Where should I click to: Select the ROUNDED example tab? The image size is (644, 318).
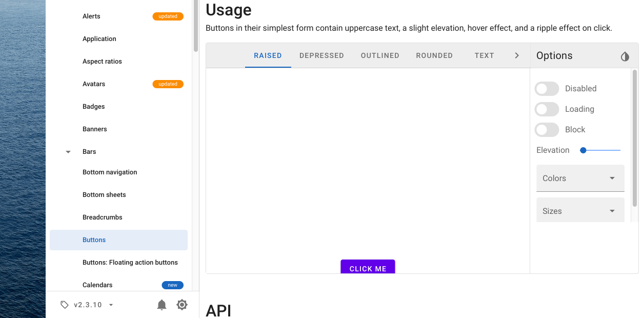pyautogui.click(x=434, y=55)
